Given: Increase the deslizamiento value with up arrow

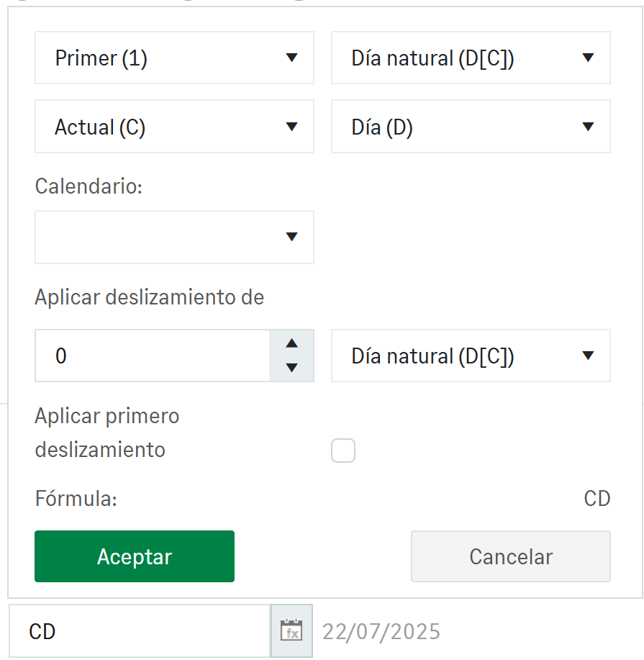Looking at the screenshot, I should pyautogui.click(x=291, y=343).
